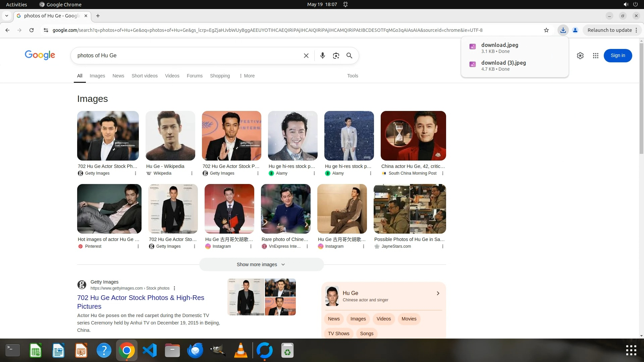Screen dimensions: 644x362
Task: Switch to the Short videos tab
Action: (144, 76)
